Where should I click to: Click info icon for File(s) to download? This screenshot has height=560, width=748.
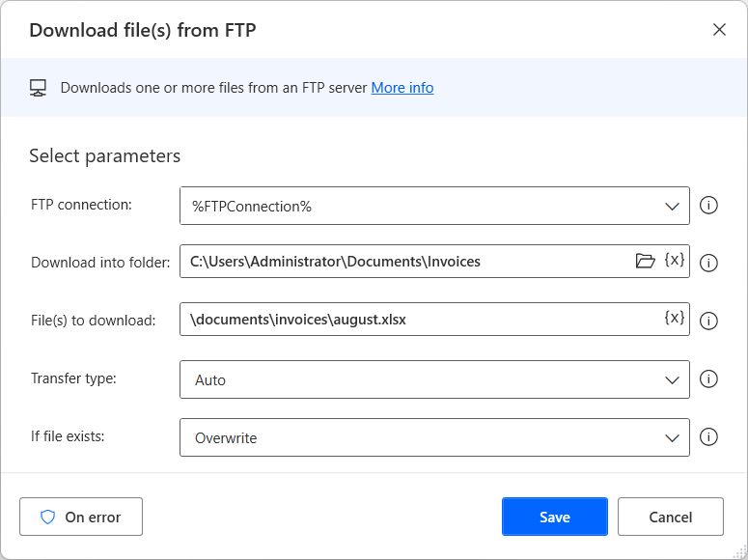pyautogui.click(x=708, y=321)
